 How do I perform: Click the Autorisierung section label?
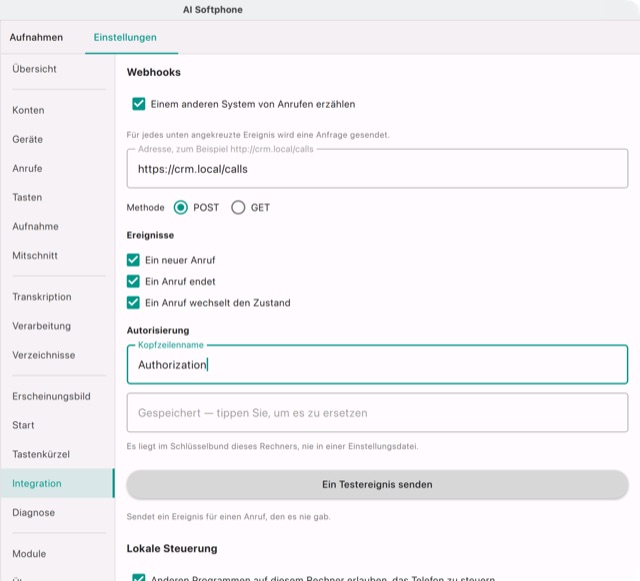pyautogui.click(x=158, y=330)
